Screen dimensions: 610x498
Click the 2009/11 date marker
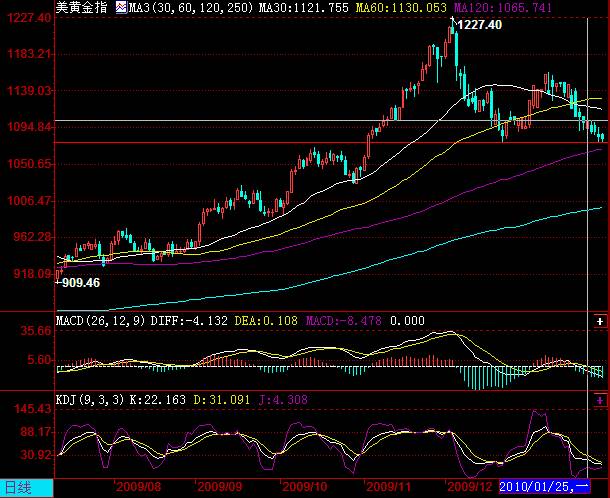click(x=388, y=487)
